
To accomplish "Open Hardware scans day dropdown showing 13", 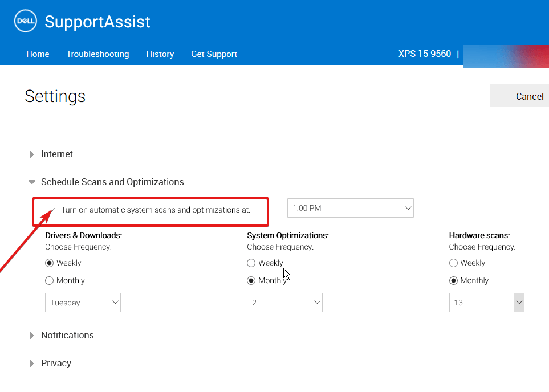I will click(x=486, y=303).
